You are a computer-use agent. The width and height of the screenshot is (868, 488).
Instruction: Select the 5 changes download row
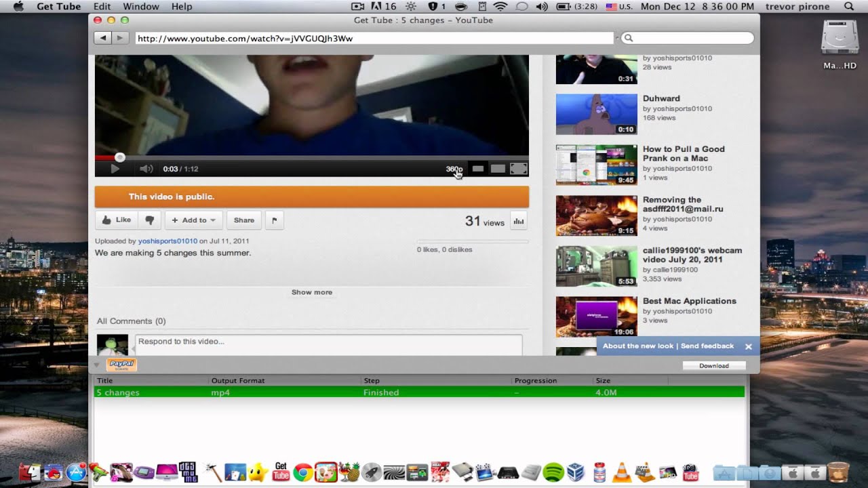pos(419,392)
